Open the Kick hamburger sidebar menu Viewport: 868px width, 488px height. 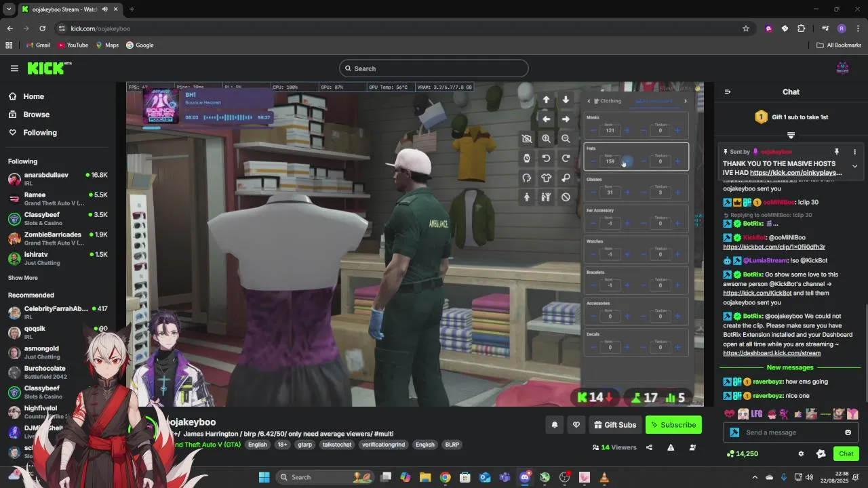coord(14,68)
